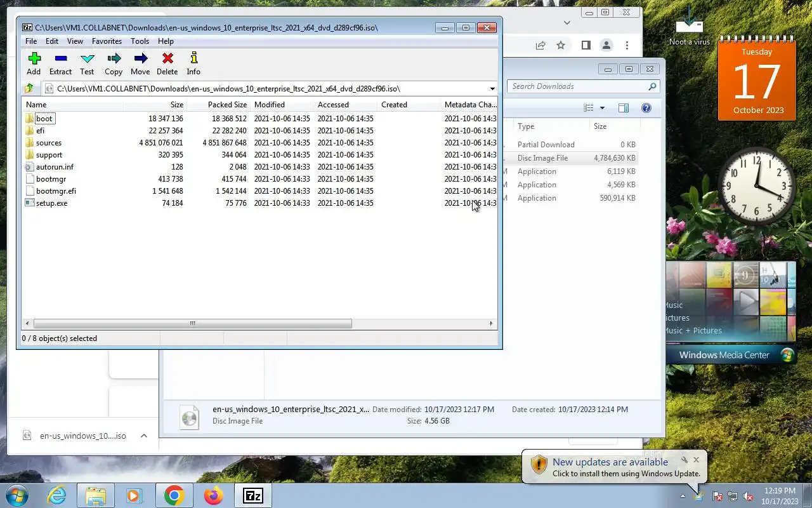Viewport: 812px width, 508px height.
Task: Open the View menu in 7-Zip
Action: tap(75, 41)
